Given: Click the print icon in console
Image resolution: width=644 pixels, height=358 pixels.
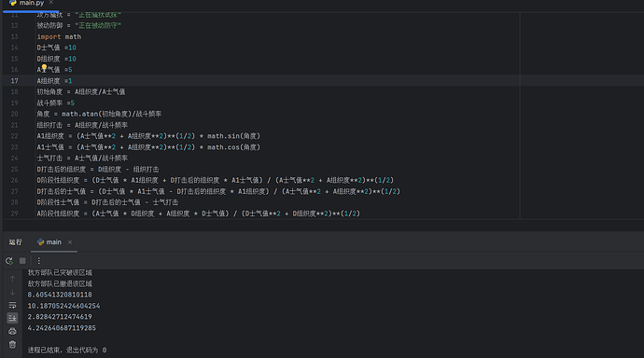Looking at the screenshot, I should pyautogui.click(x=12, y=331).
